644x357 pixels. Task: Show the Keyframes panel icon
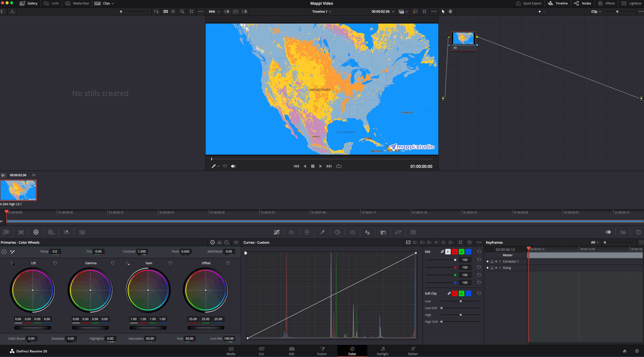click(x=608, y=232)
